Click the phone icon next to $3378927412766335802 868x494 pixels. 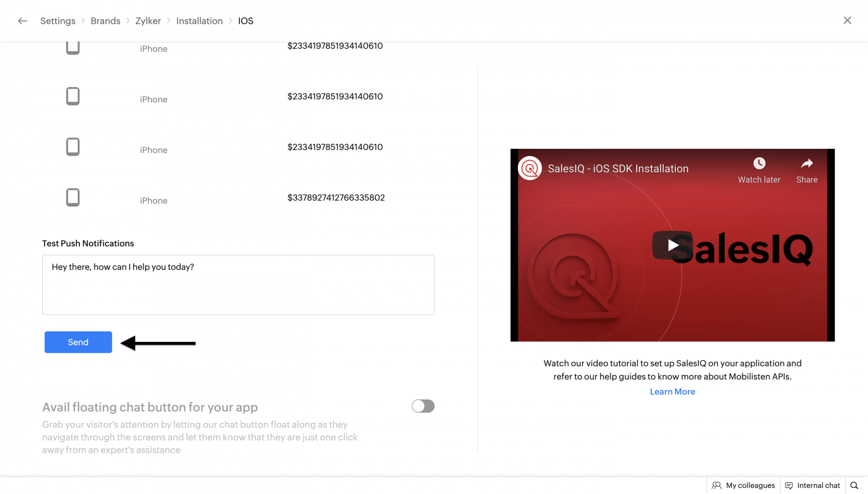(x=72, y=197)
